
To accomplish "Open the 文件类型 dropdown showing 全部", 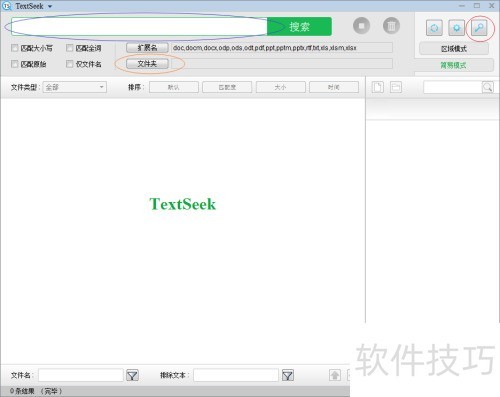I will [74, 87].
